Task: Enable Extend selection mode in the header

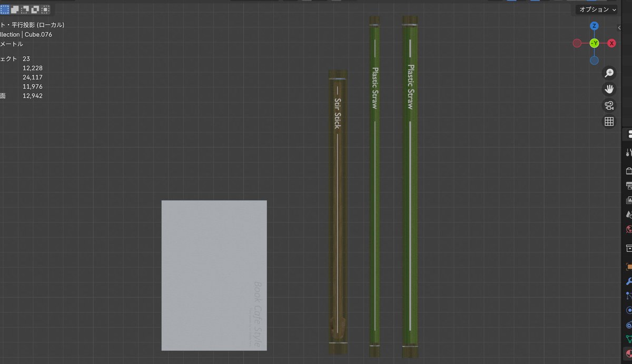Action: (14, 9)
